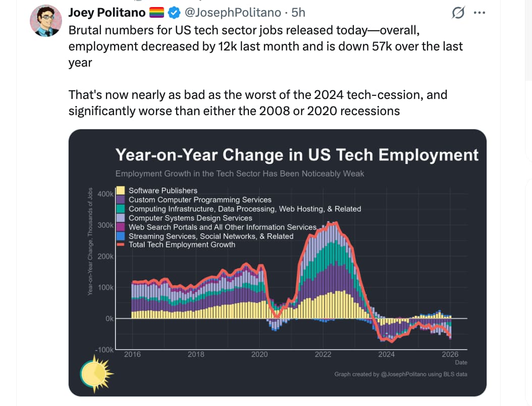This screenshot has height=406, width=532.
Task: Open the three-dot more options menu
Action: (478, 13)
